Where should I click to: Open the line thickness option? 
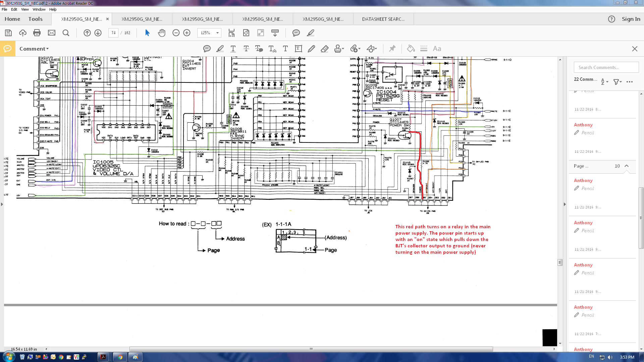[x=424, y=49]
